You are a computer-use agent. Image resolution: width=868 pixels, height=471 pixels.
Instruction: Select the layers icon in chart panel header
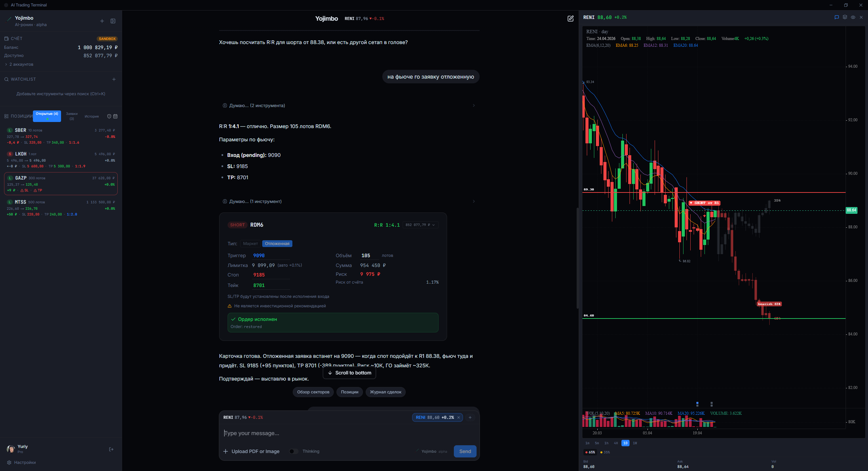click(844, 17)
